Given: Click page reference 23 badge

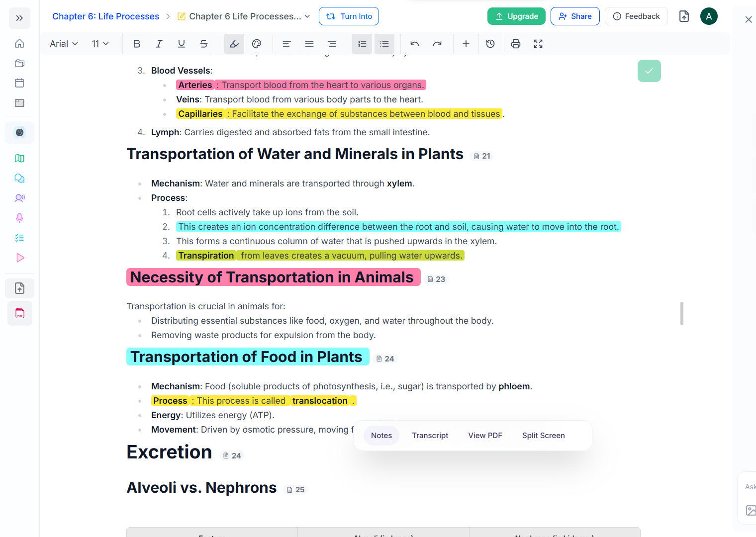Looking at the screenshot, I should click(436, 279).
